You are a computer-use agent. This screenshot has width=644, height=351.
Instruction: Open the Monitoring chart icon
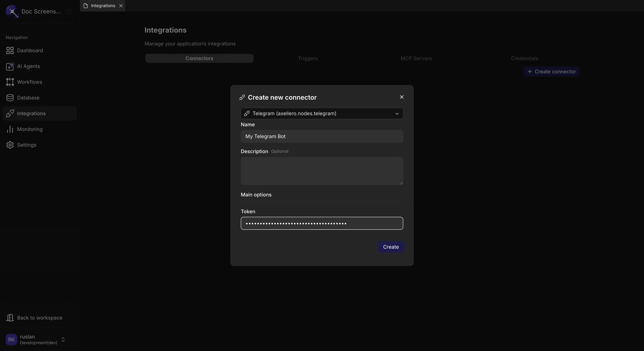tap(10, 129)
